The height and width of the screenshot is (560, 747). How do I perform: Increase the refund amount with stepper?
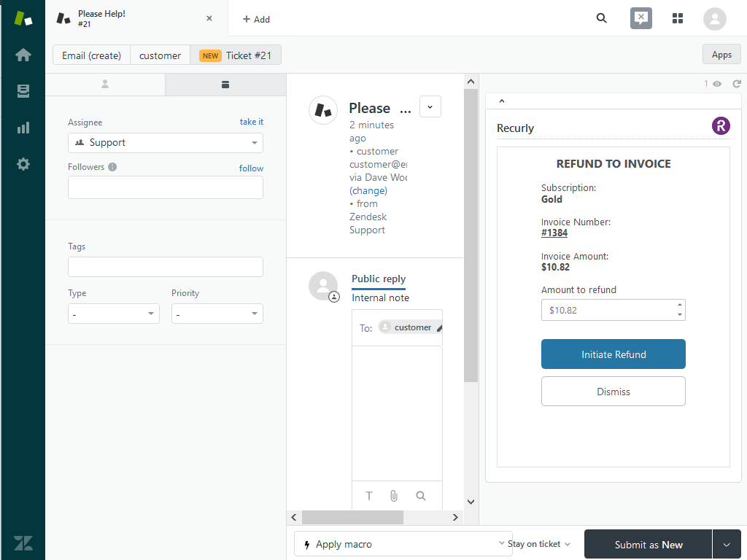(680, 305)
